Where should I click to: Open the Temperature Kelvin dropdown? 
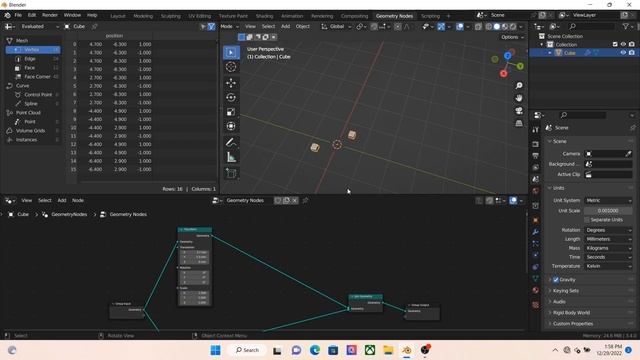pyautogui.click(x=608, y=267)
